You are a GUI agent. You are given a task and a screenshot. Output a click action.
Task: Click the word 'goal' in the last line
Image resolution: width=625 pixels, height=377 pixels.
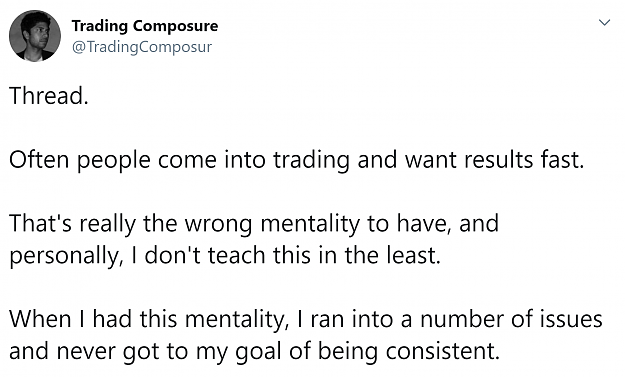point(259,352)
